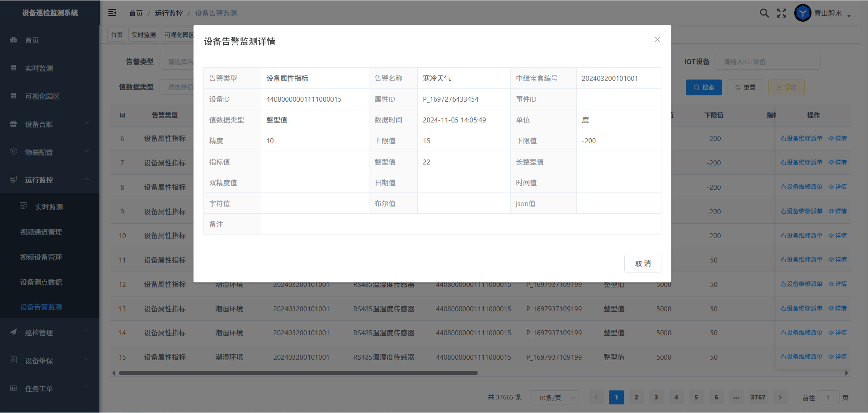Open the 10条/页 page size dropdown

point(554,398)
